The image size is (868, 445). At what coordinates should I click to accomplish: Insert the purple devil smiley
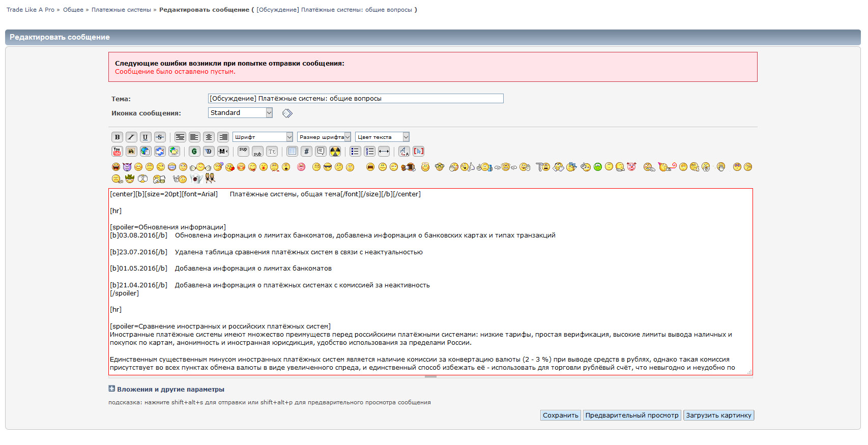coord(127,167)
